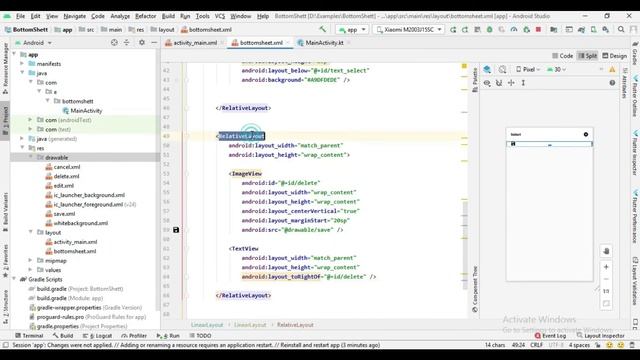
Task: Click the View Options eye icon
Action: pos(487,83)
